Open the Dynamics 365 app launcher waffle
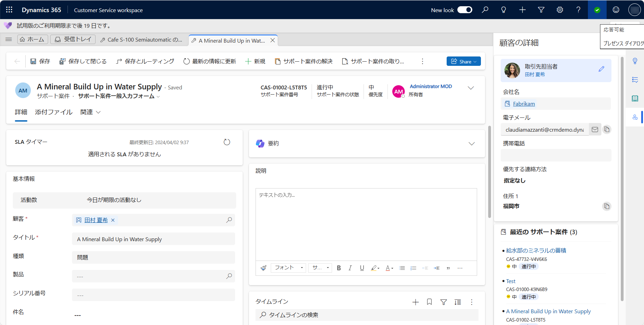Image resolution: width=644 pixels, height=325 pixels. point(9,10)
